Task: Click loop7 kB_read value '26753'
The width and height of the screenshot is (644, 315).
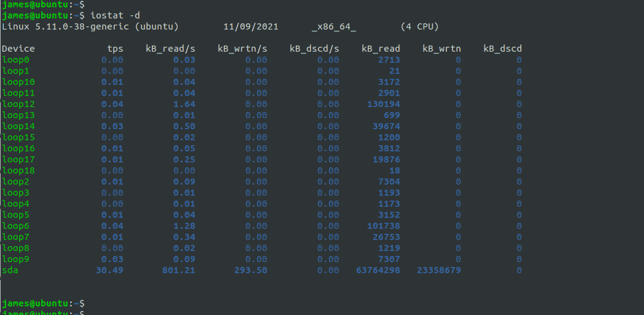Action: point(386,237)
